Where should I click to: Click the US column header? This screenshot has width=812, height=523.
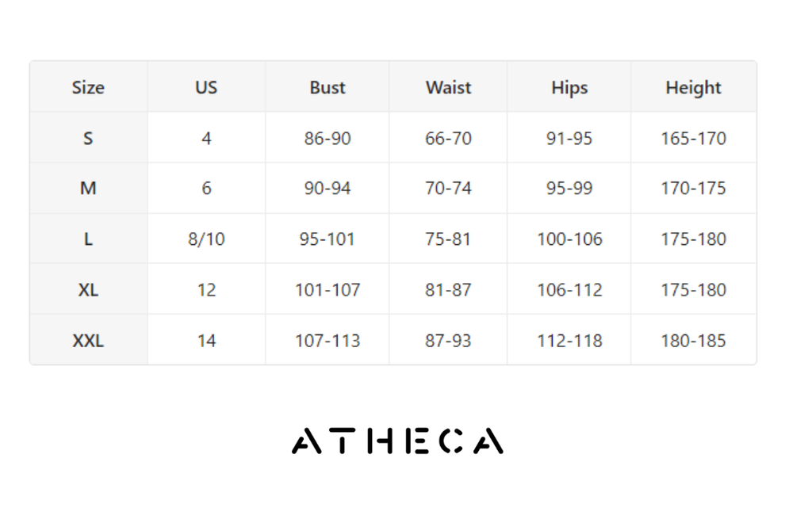(x=206, y=87)
